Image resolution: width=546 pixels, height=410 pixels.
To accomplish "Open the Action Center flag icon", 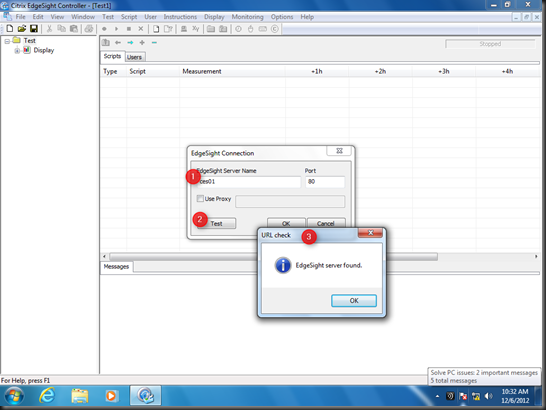I will [x=463, y=396].
